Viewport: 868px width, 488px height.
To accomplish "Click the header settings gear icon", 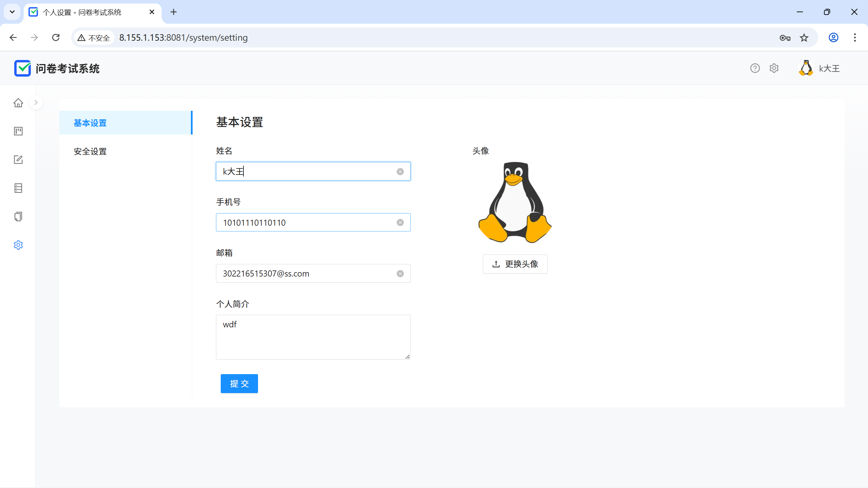I will [774, 68].
